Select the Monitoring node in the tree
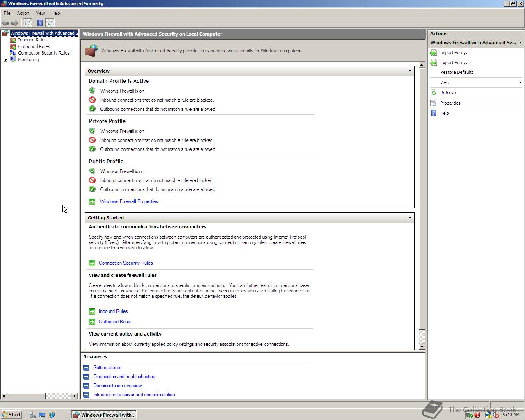 click(x=28, y=59)
